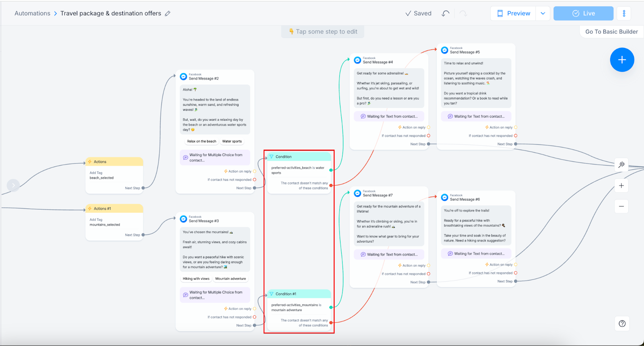Click the Send Message #5 Facebook icon
The image size is (644, 346).
444,50
